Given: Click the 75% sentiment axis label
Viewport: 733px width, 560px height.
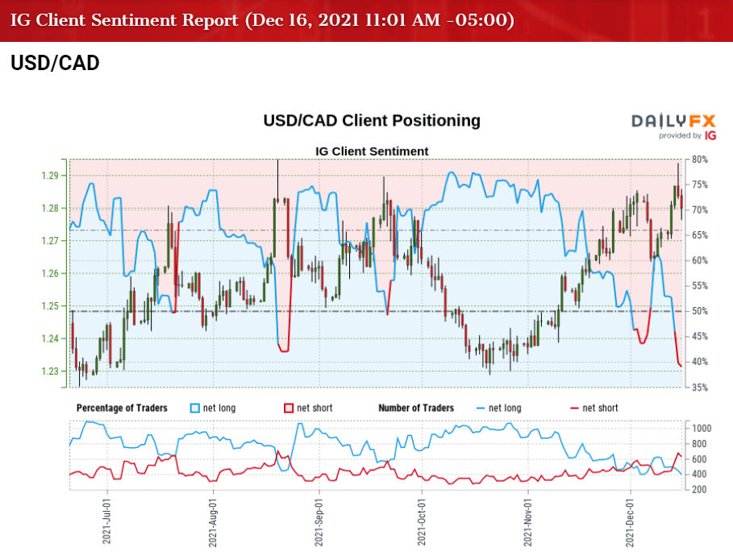Looking at the screenshot, I should point(700,185).
